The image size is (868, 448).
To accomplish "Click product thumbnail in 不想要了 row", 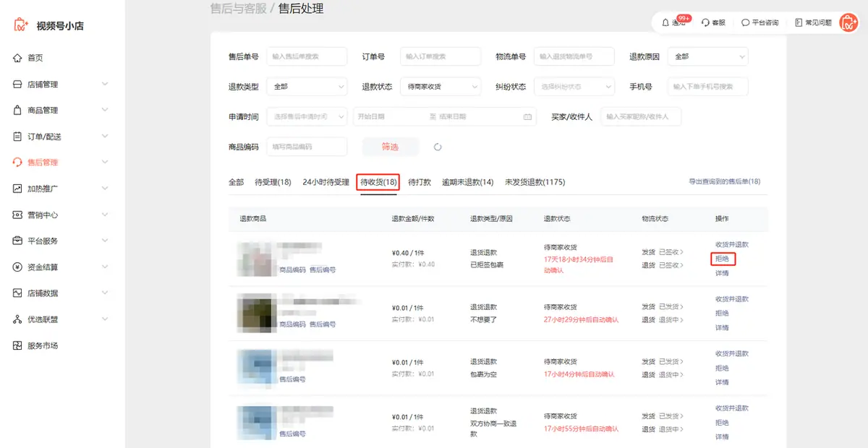I will (x=255, y=313).
